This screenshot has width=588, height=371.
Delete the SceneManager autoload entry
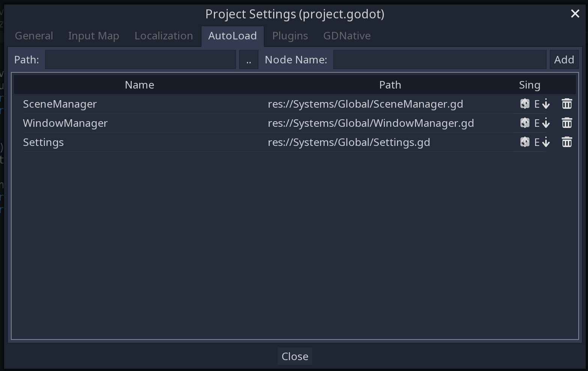pos(567,104)
